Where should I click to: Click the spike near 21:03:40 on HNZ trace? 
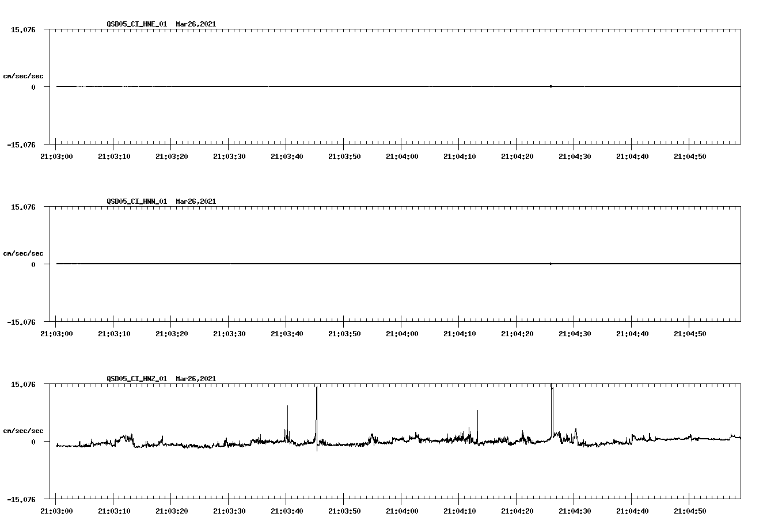287,415
